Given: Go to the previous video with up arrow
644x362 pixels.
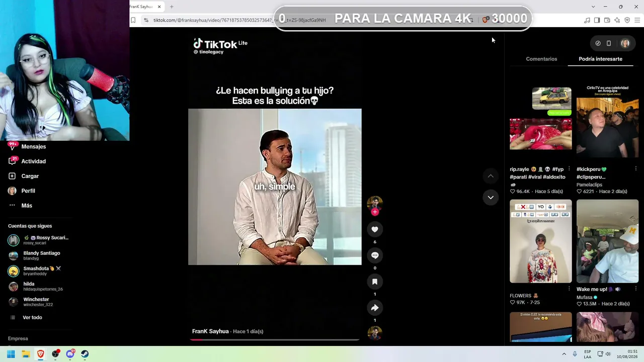Looking at the screenshot, I should tap(491, 176).
